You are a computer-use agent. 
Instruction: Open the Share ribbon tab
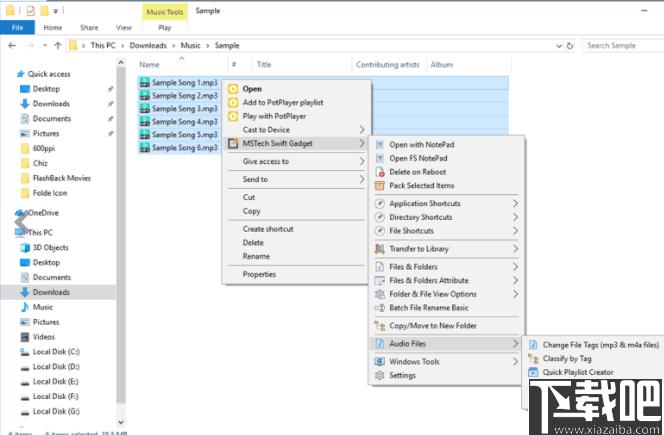(x=88, y=28)
